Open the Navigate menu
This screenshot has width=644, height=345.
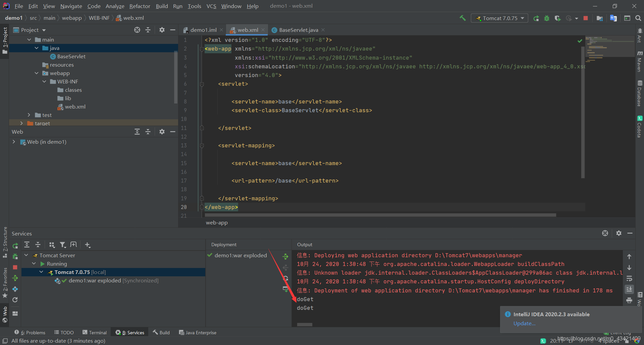71,6
